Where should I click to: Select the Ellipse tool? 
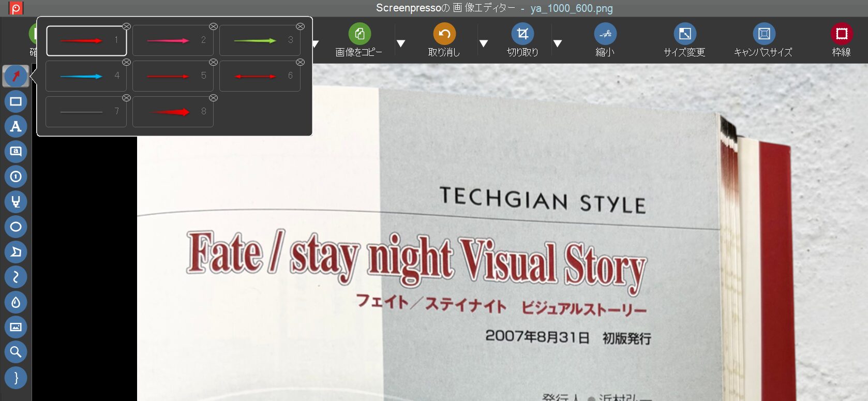pos(16,227)
